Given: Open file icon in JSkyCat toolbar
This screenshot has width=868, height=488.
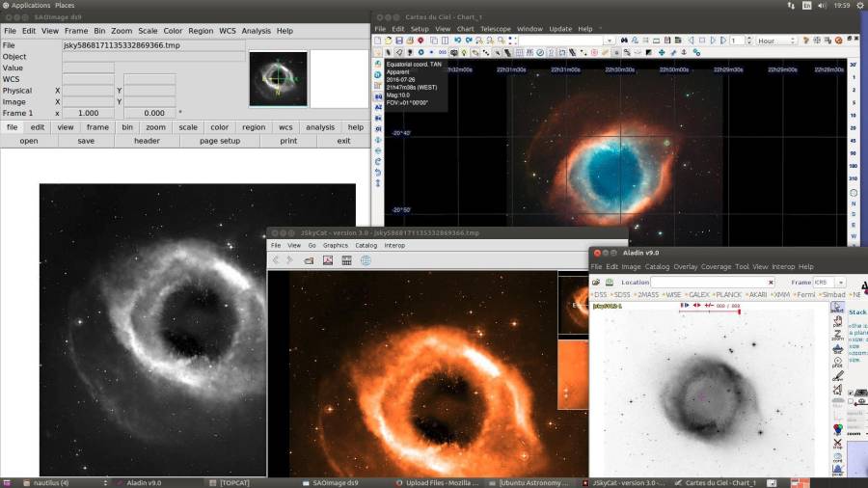Looking at the screenshot, I should click(x=309, y=260).
